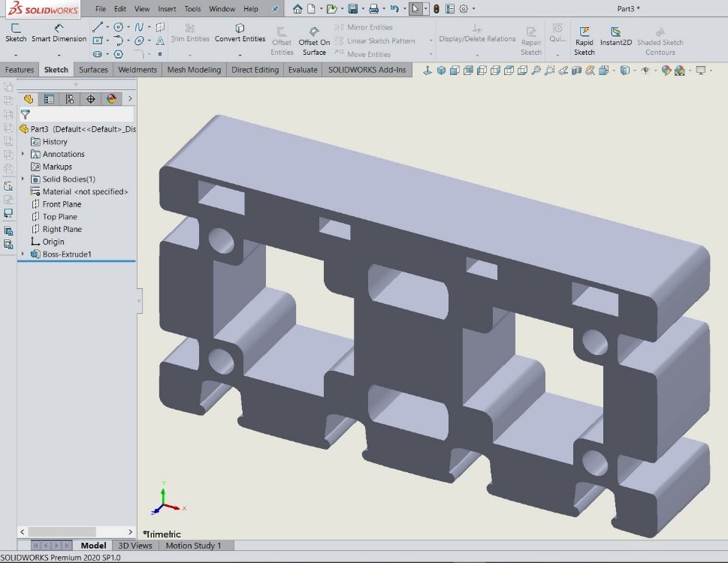Click the feature tree filter icon
Viewport: 728px width, 563px height.
click(x=26, y=114)
